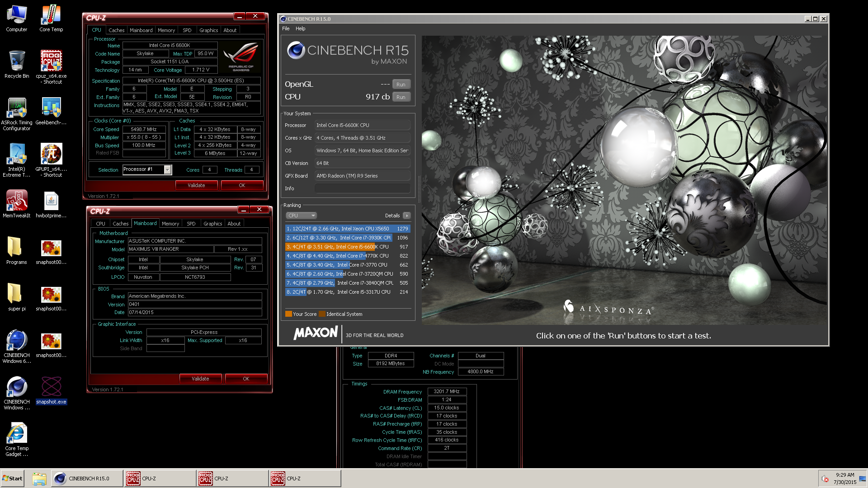
Task: Click OK in the top CPU-Z window
Action: (242, 185)
